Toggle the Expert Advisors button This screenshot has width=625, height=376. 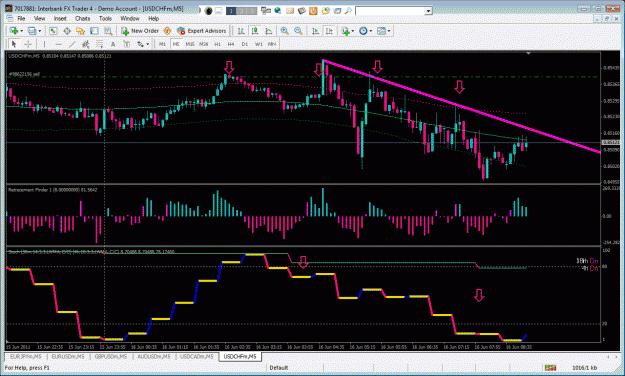click(202, 31)
